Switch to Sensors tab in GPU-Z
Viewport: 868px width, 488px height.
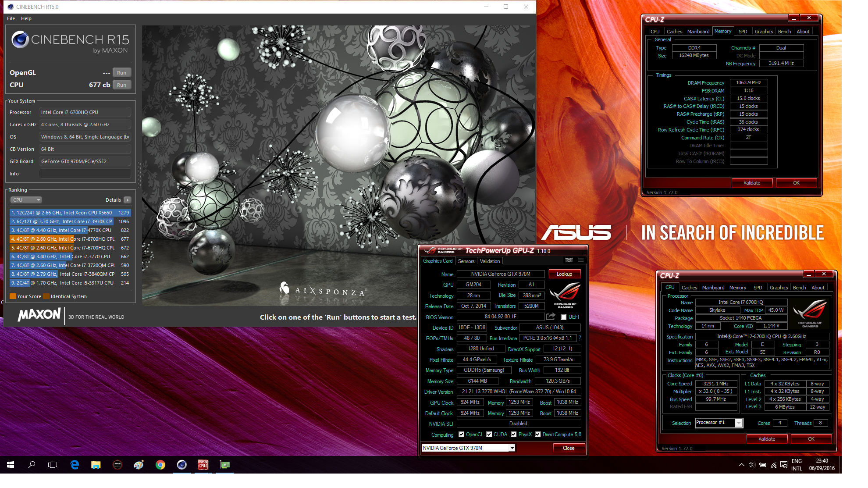pos(466,261)
